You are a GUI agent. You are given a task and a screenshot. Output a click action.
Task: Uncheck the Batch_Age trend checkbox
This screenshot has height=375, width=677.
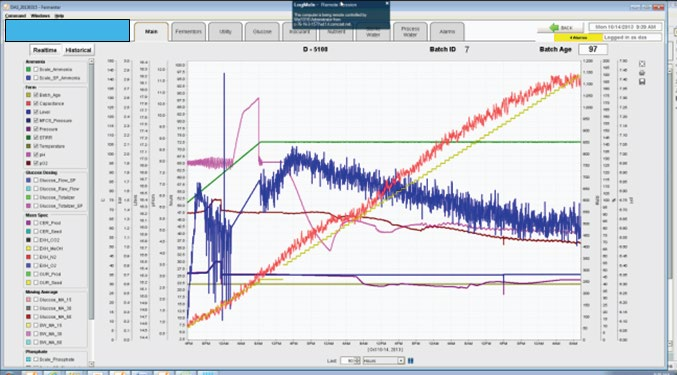click(36, 95)
